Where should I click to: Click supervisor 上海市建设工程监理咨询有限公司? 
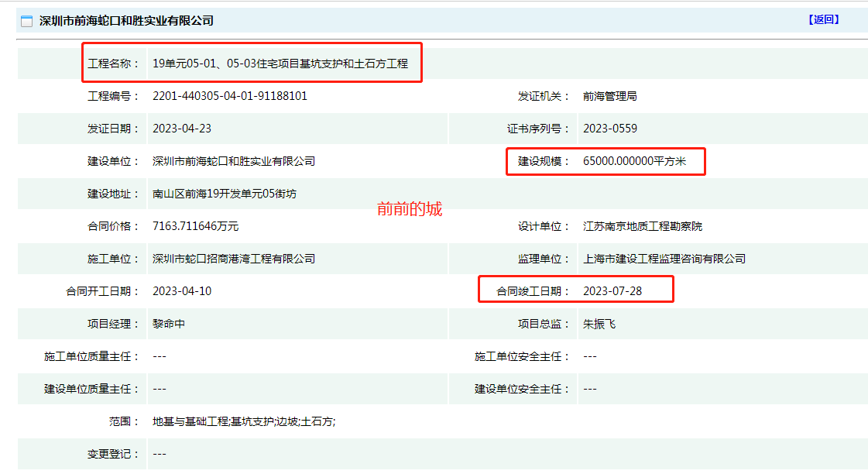coord(664,259)
